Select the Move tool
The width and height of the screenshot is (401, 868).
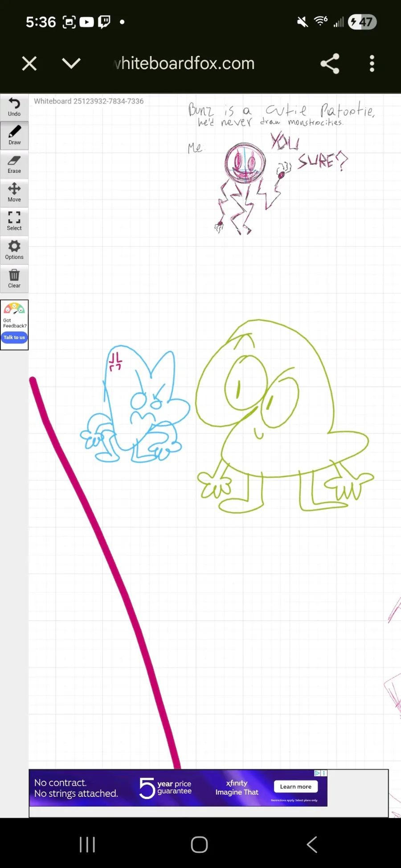14,193
